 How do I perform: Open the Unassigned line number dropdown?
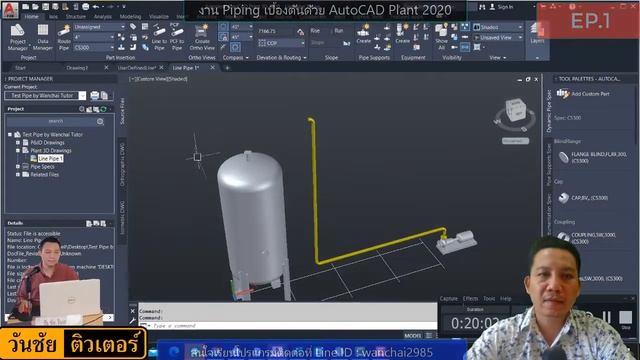99,27
